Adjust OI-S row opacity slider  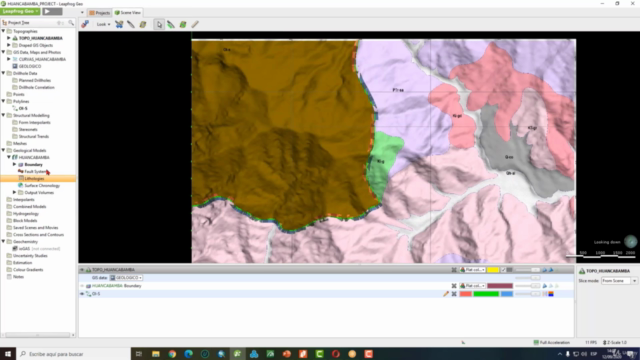[527, 294]
